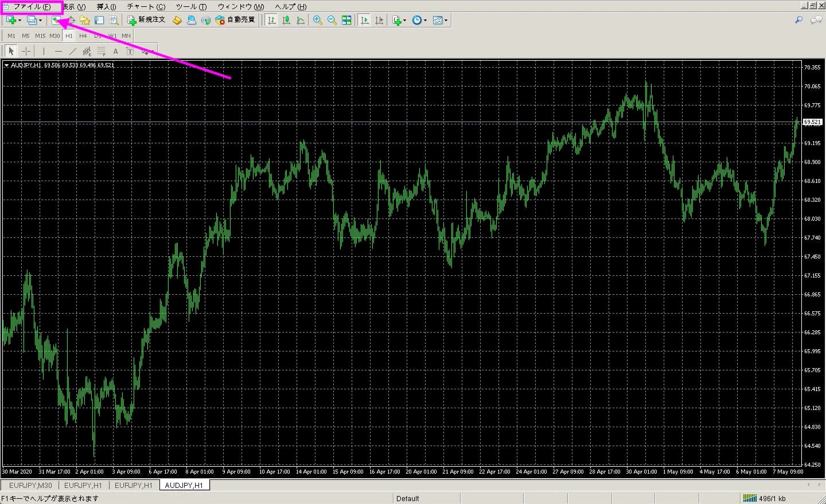Viewport: 826px width, 504px height.
Task: Select the horizontal line drawing tool
Action: tap(58, 52)
